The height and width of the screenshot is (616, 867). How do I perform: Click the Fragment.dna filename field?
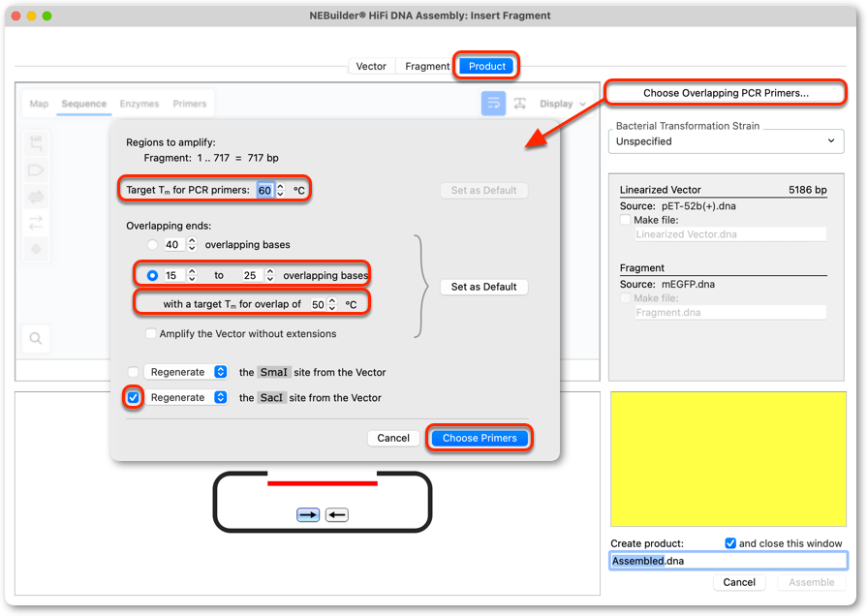tap(729, 313)
